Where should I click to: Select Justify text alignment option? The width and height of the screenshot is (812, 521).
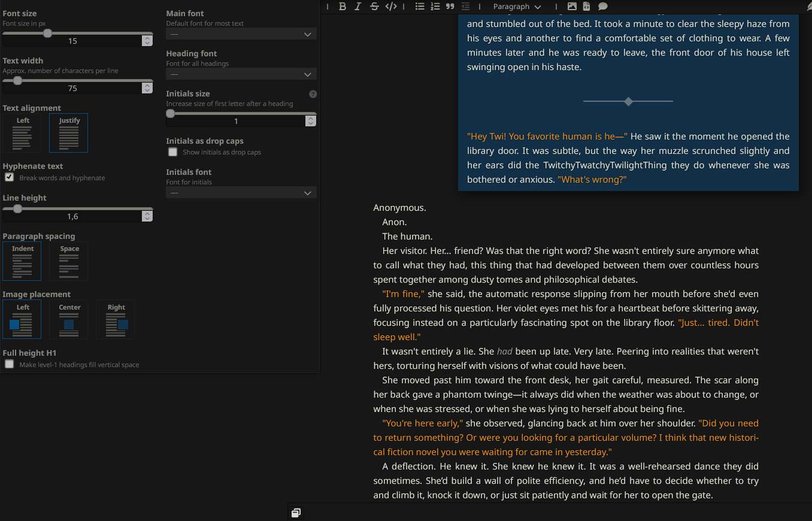point(69,133)
